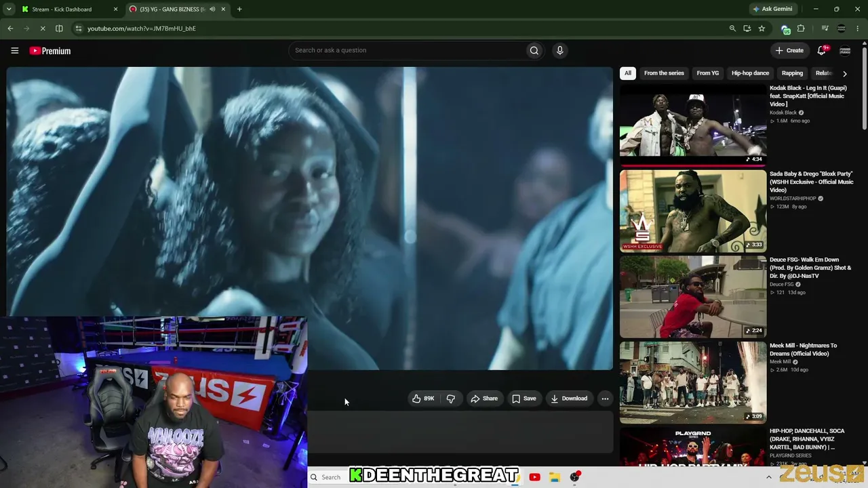
Task: Open the zoom magnifier in address bar
Action: pyautogui.click(x=732, y=28)
